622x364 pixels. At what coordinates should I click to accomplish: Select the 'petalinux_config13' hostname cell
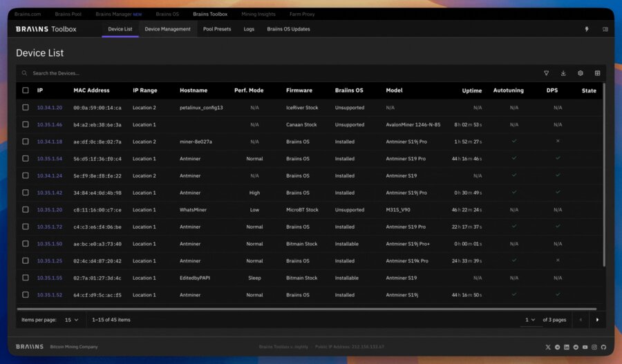coord(201,108)
